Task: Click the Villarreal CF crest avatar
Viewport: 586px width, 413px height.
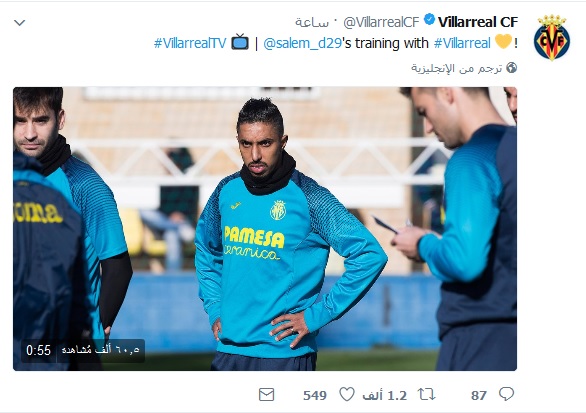Action: 552,38
